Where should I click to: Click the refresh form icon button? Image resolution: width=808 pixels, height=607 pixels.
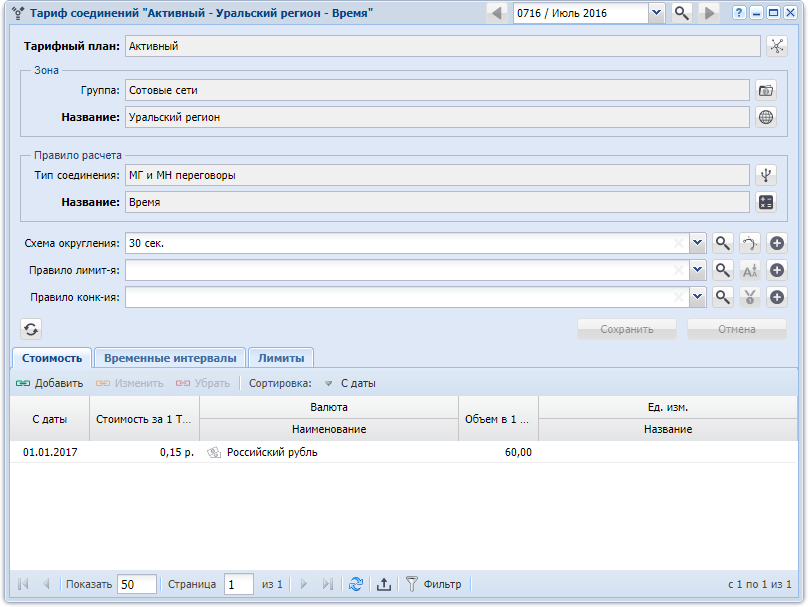31,329
